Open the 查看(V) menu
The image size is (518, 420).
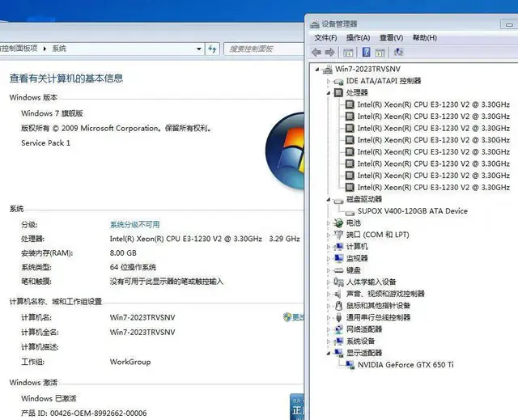coord(391,38)
